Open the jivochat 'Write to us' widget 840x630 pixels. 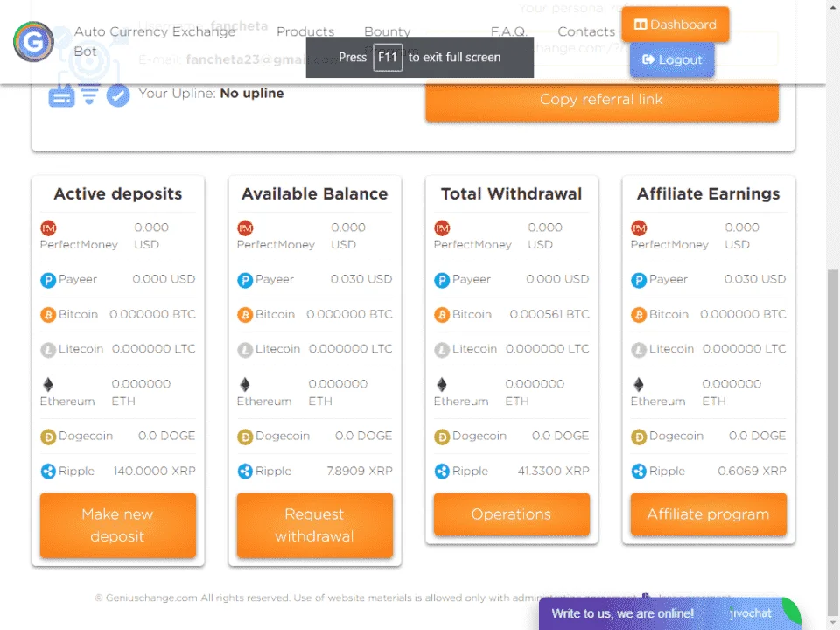(x=669, y=613)
